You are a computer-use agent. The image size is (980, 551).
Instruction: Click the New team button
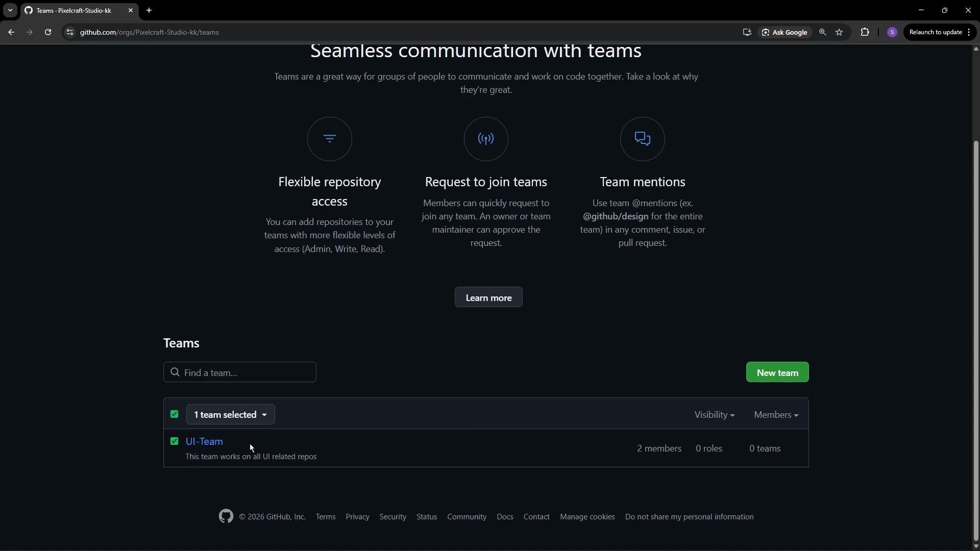777,372
